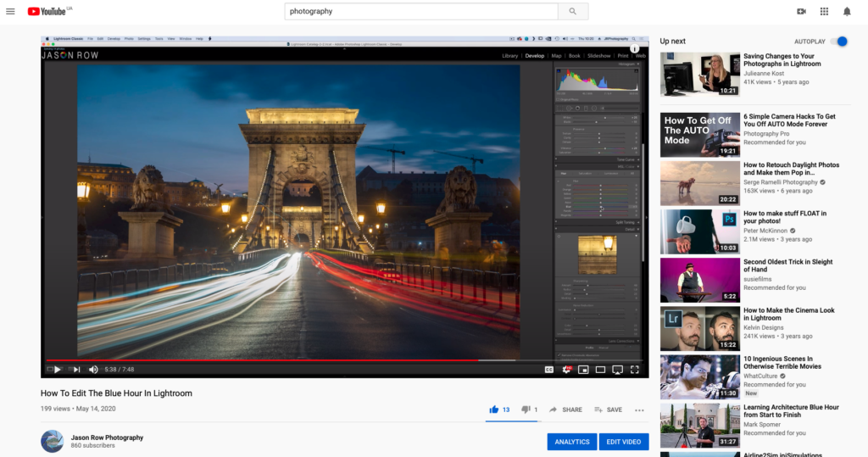Image resolution: width=868 pixels, height=457 pixels.
Task: Open more actions three-dot menu
Action: (x=639, y=410)
